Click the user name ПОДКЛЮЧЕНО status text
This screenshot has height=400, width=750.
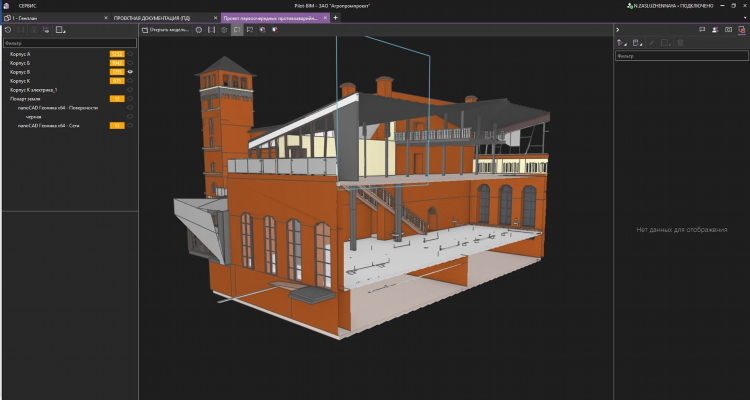[673, 6]
